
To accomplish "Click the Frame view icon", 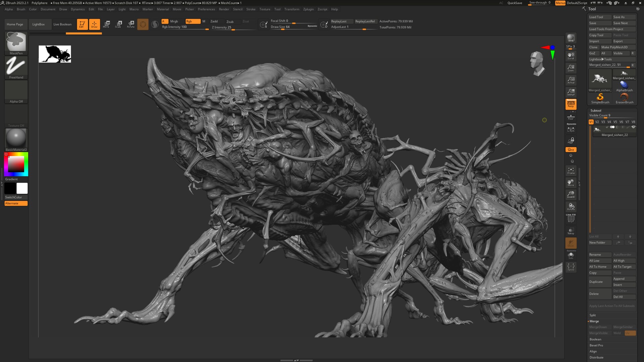I will 571,171.
